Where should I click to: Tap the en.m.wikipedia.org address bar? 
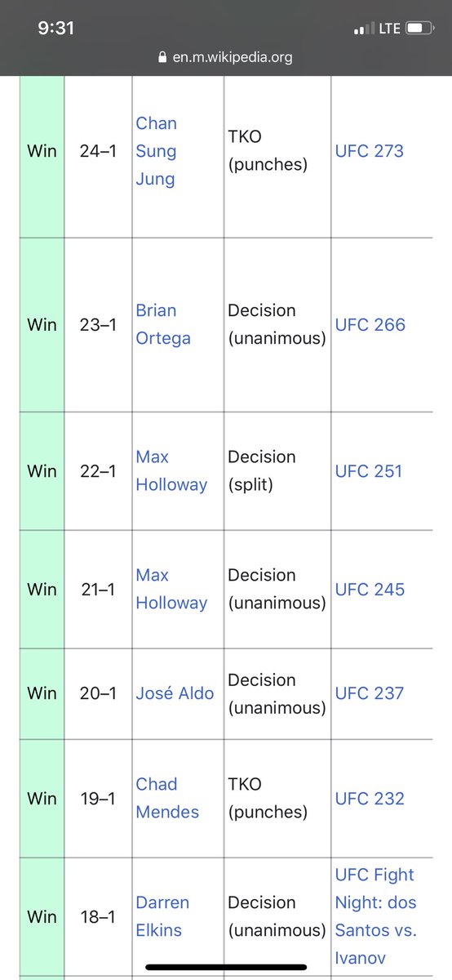click(225, 57)
